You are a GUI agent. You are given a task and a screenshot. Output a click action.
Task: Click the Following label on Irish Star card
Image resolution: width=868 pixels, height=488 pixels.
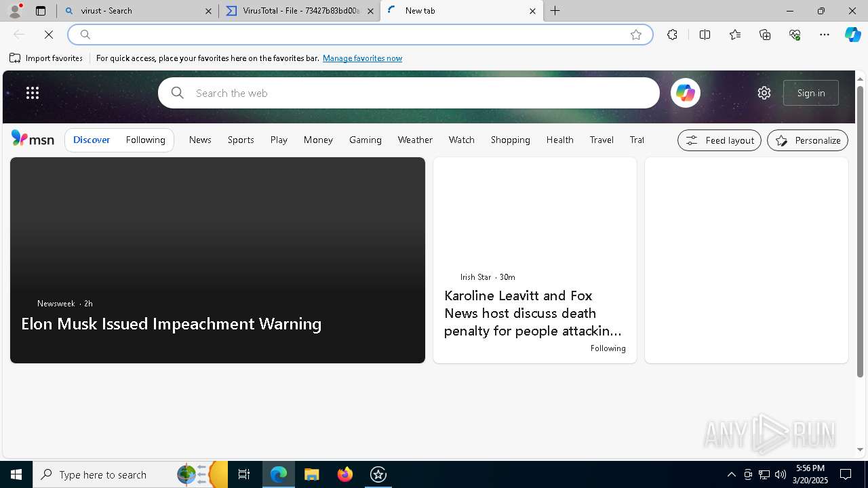point(608,348)
